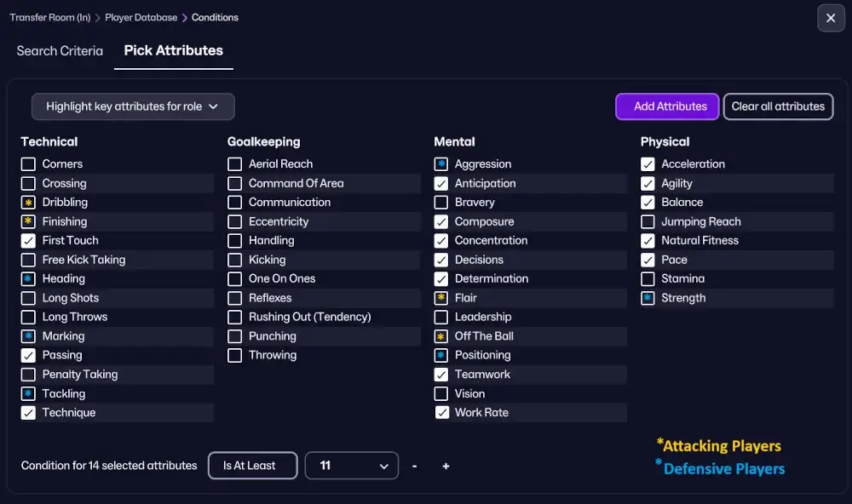Viewport: 852px width, 504px height.
Task: Toggle the starred Dribbling checkbox
Action: (x=28, y=203)
